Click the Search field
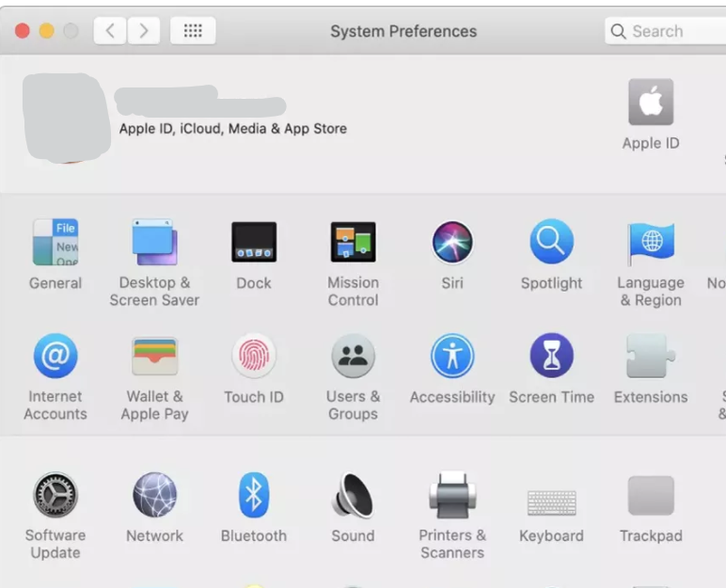The width and height of the screenshot is (726, 588). (x=666, y=31)
